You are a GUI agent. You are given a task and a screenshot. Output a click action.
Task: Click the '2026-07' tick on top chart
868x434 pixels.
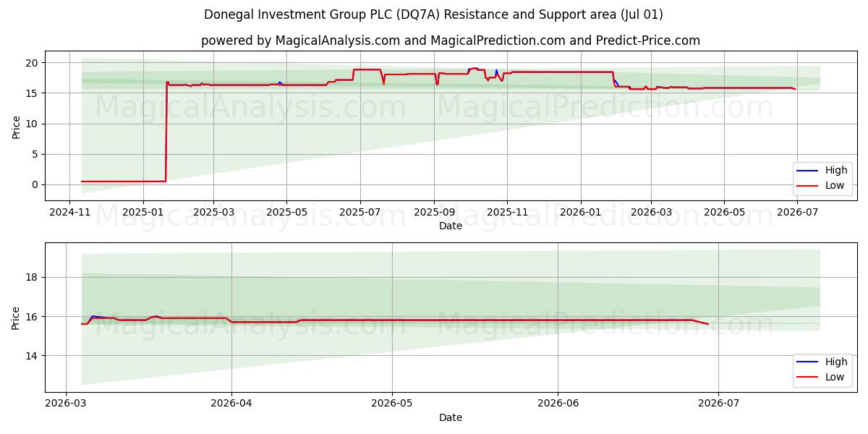click(x=797, y=212)
